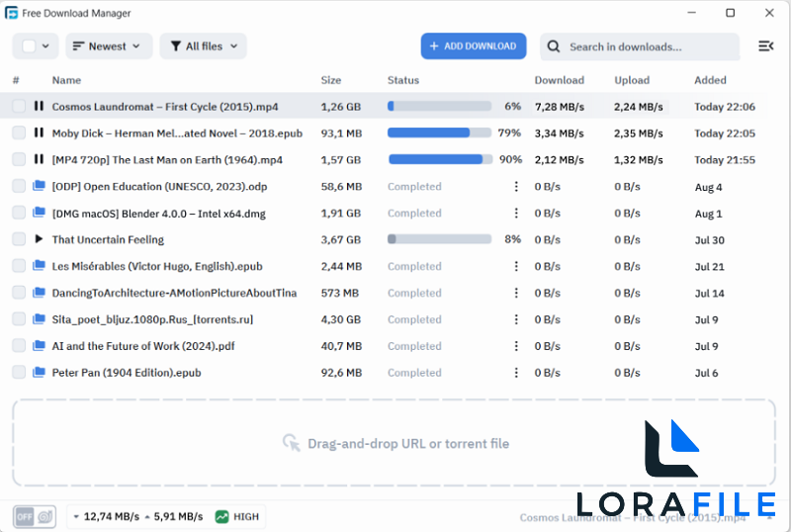Pause the Cosmos Laundromat download
This screenshot has width=791, height=532.
[x=39, y=106]
